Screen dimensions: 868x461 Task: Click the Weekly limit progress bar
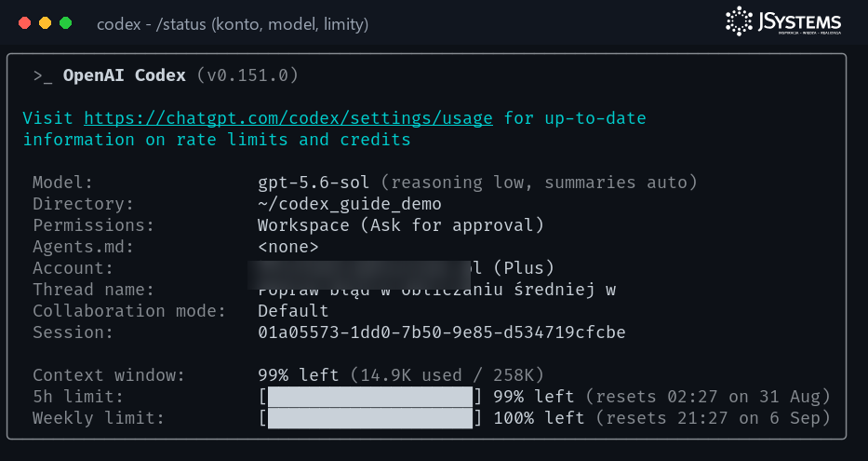[370, 418]
